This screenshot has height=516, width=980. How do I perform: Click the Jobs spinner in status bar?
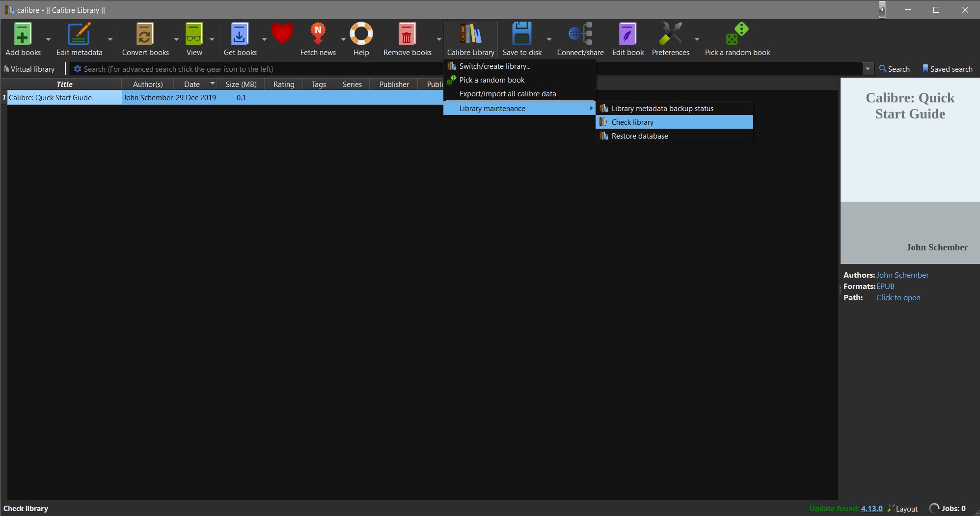point(934,508)
